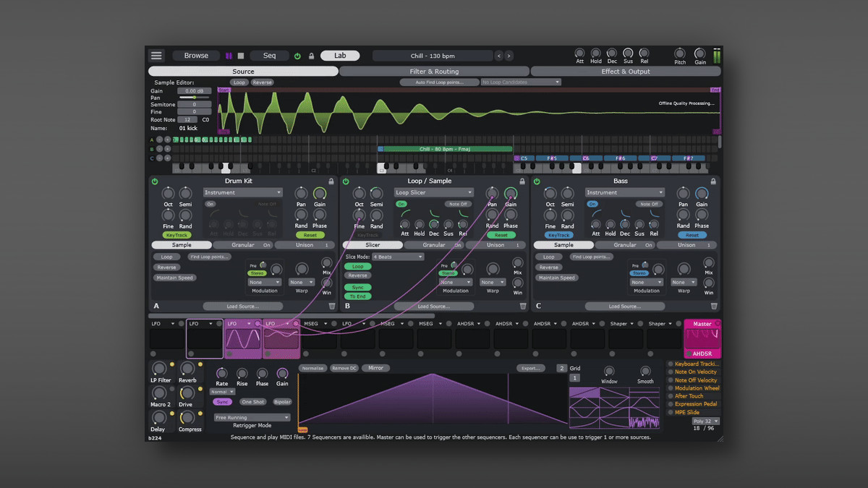Toggle the Drum Kit source power button
This screenshot has height=488, width=868.
tap(155, 181)
